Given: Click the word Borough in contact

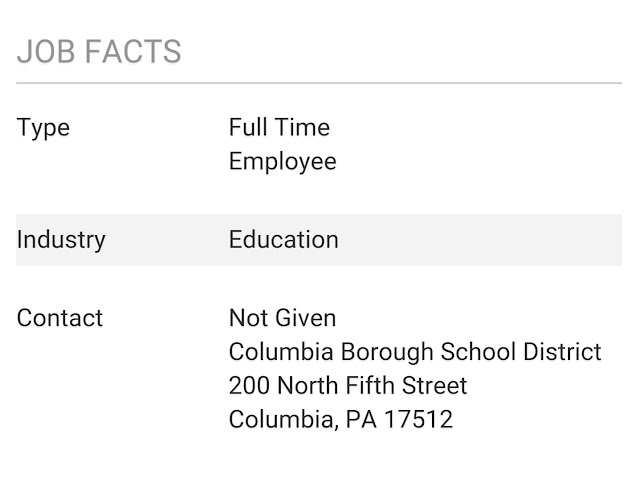Looking at the screenshot, I should point(387,352).
